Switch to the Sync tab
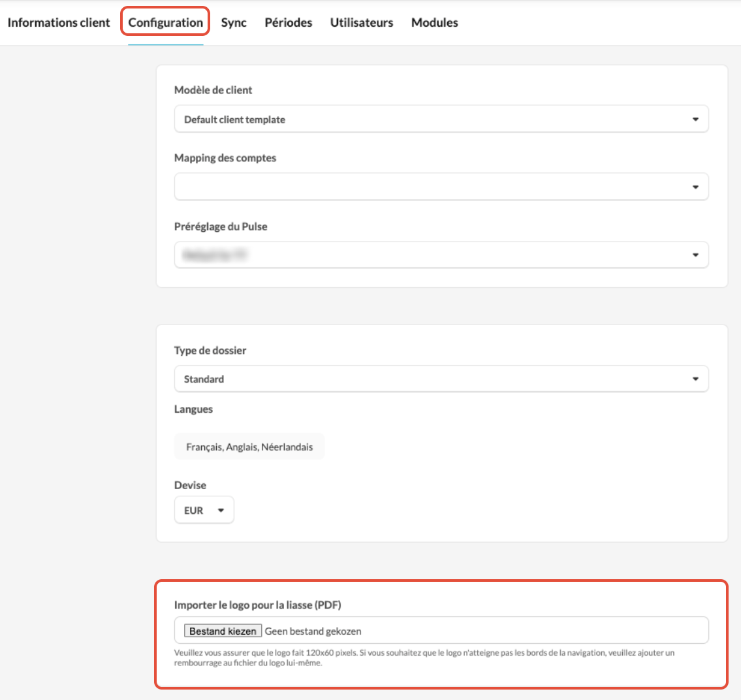Screen dimensions: 741x700 pos(234,23)
